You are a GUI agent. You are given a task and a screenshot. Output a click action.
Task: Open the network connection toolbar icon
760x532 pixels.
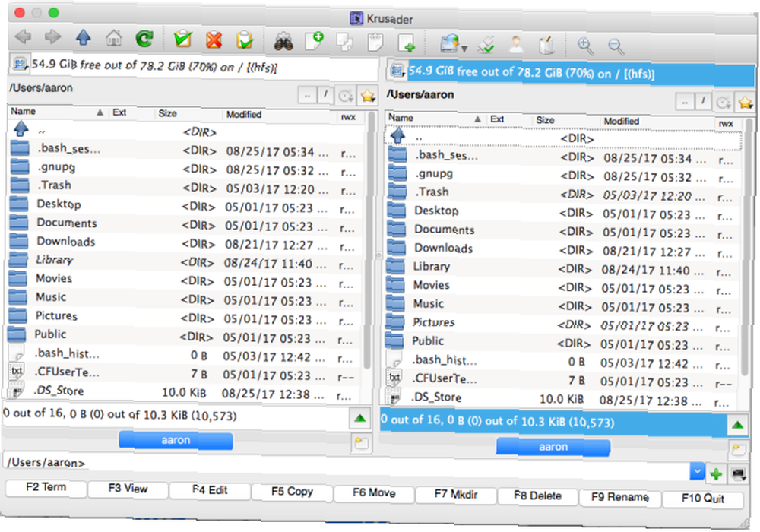(449, 43)
